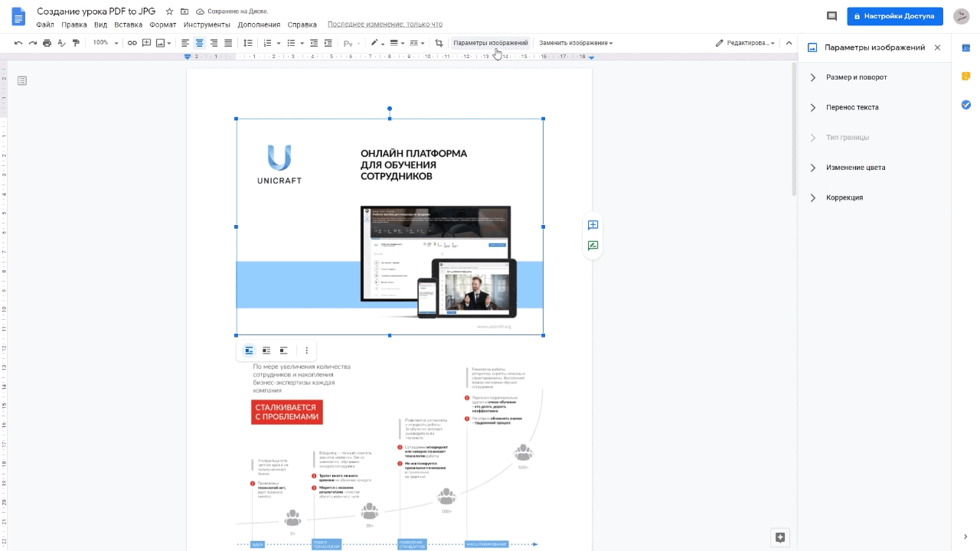
Task: Toggle center alignment in toolbar
Action: point(199,43)
